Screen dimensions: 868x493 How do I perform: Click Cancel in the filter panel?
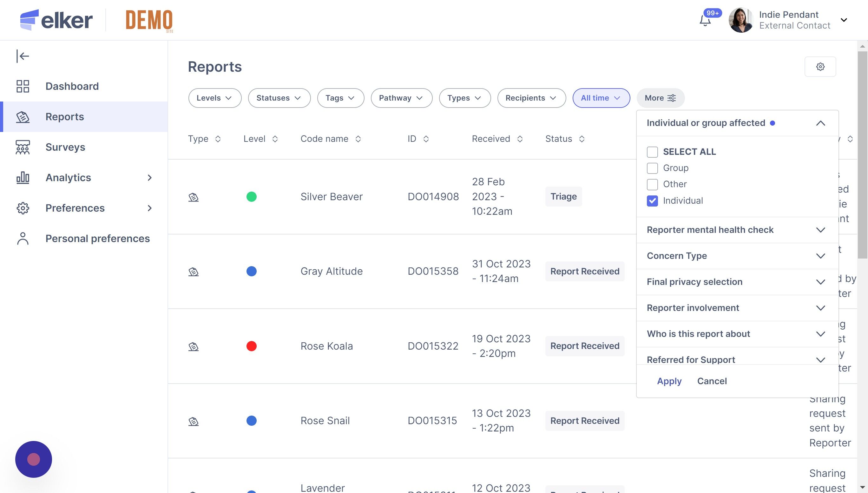(x=712, y=381)
